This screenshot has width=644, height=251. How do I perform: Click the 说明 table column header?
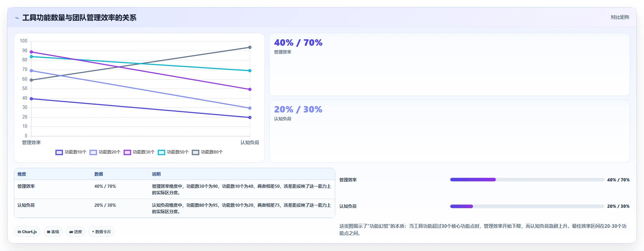coord(156,174)
